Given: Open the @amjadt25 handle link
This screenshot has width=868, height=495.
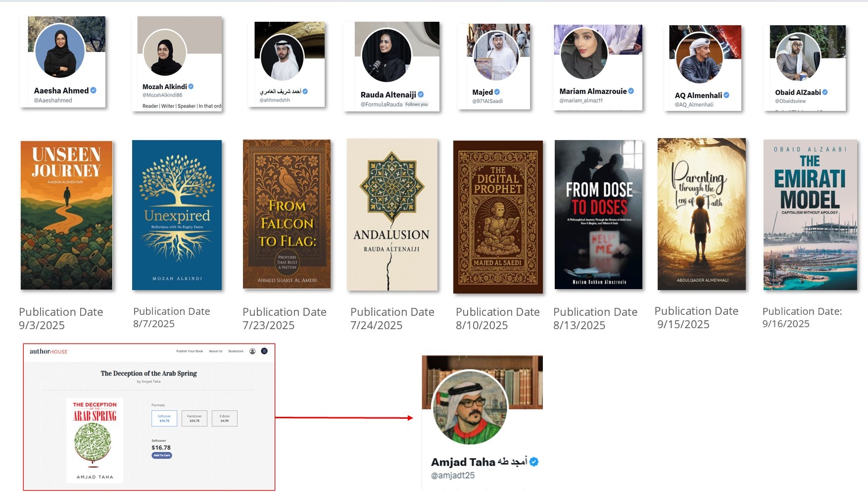Looking at the screenshot, I should [x=453, y=475].
